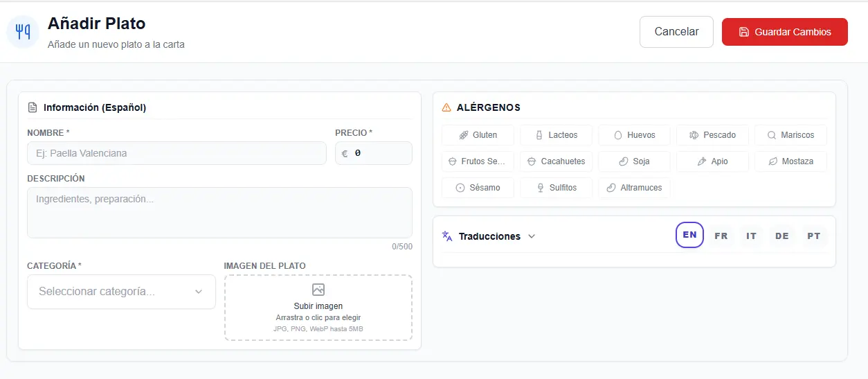
Task: Click the Traducciones language icon
Action: pos(447,236)
